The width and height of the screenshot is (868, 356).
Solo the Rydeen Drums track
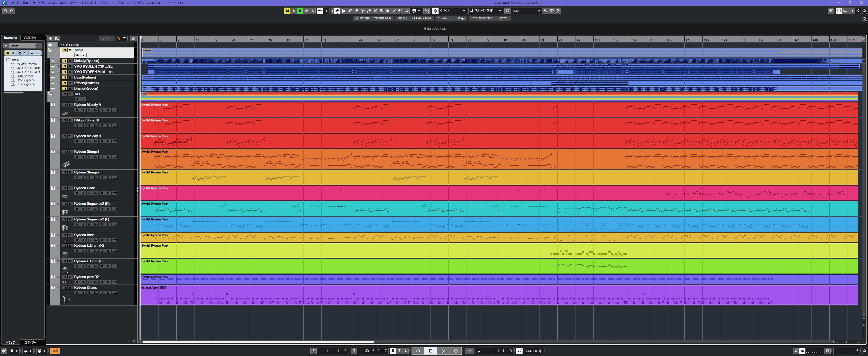(x=70, y=288)
